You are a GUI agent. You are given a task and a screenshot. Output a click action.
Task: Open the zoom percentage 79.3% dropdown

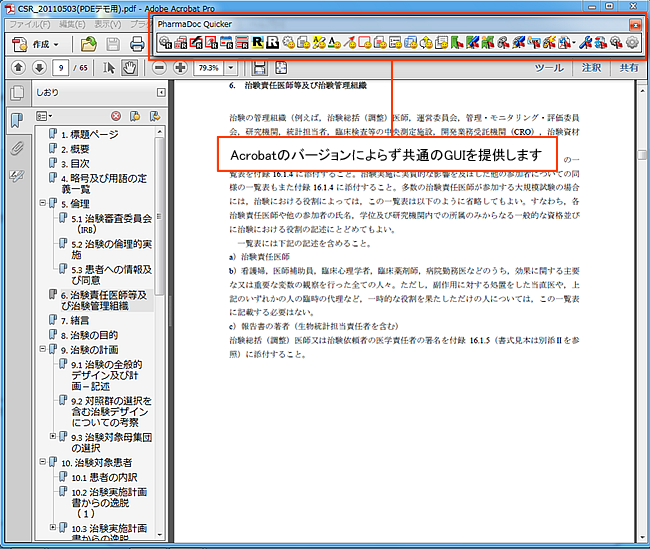click(234, 69)
